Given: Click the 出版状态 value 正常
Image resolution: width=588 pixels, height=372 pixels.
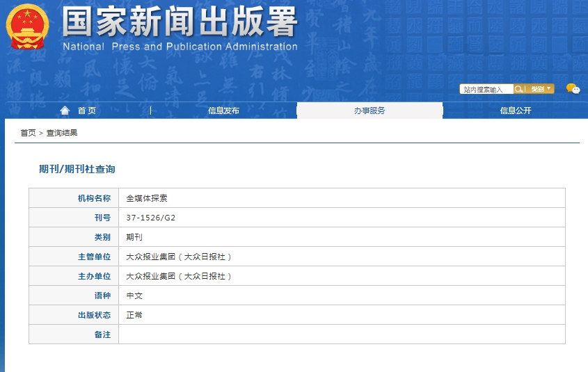Looking at the screenshot, I should [x=134, y=315].
